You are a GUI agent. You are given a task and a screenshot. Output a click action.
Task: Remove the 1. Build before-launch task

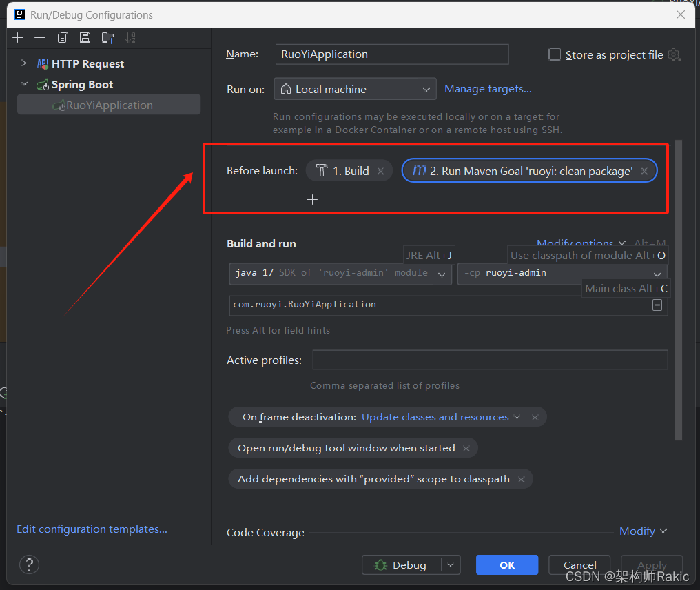tap(380, 171)
